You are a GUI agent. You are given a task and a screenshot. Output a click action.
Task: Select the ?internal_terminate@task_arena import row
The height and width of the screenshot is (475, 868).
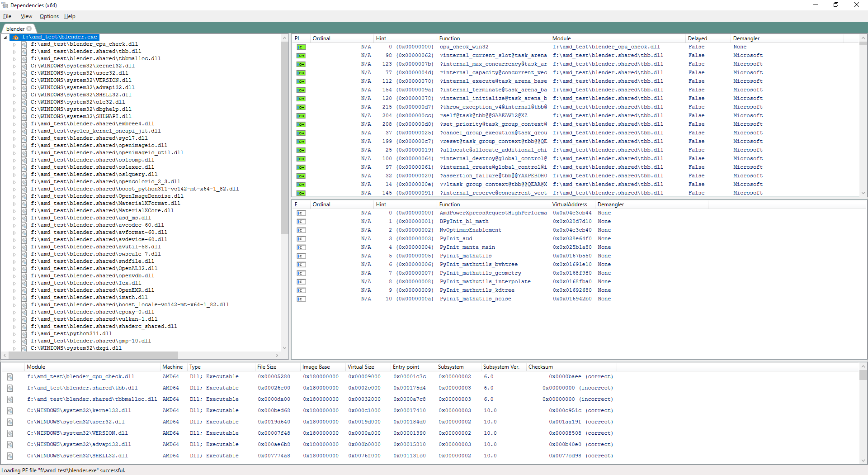coord(575,90)
